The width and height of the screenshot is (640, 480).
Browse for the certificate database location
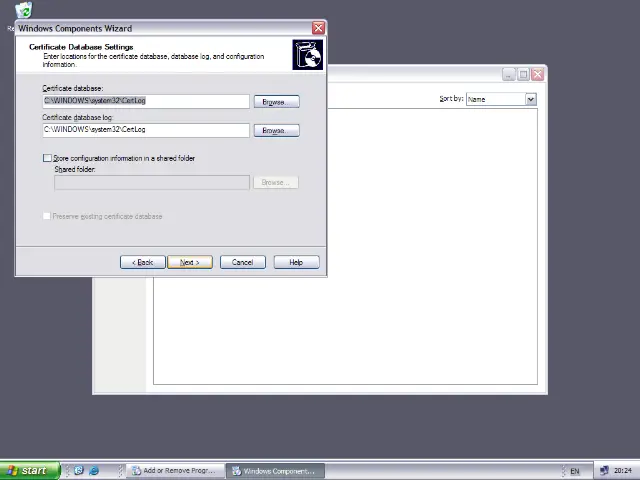click(x=276, y=102)
